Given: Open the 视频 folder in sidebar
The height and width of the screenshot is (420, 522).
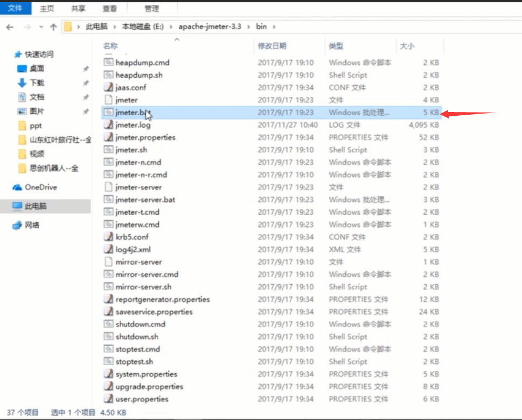Looking at the screenshot, I should (37, 154).
